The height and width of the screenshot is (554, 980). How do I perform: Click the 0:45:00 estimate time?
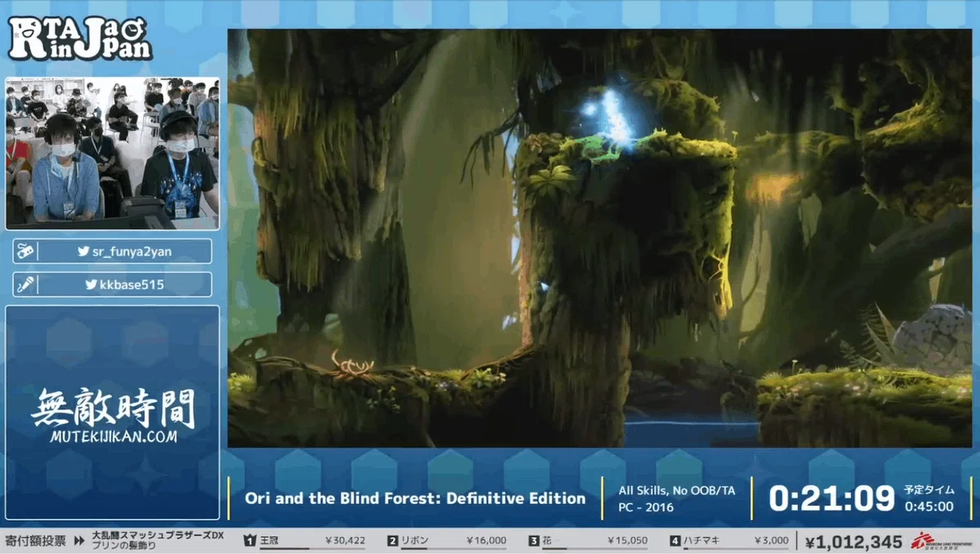929,507
